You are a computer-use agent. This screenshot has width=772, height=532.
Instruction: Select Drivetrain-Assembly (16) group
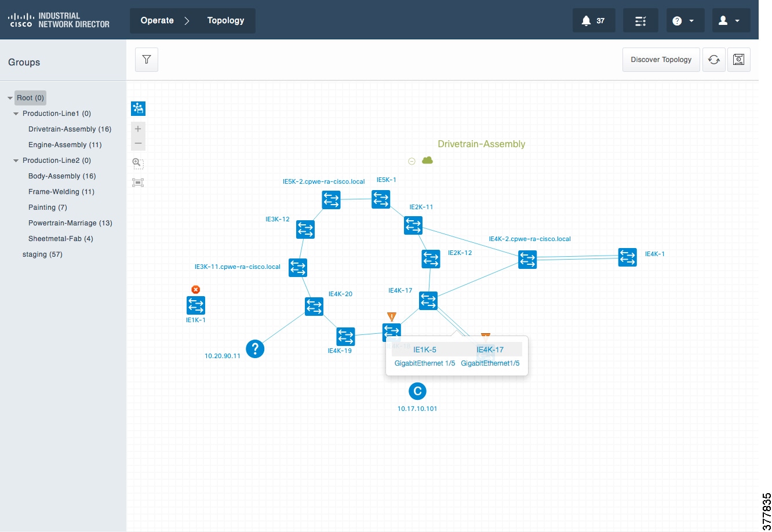pos(70,129)
